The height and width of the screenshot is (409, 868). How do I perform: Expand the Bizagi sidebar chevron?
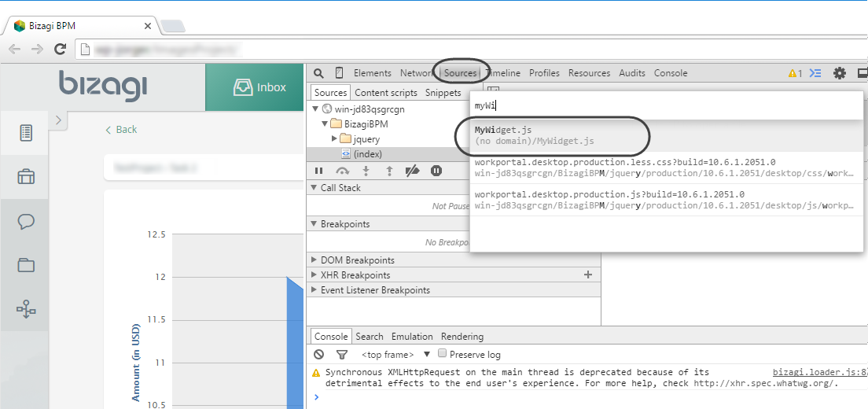click(x=59, y=120)
